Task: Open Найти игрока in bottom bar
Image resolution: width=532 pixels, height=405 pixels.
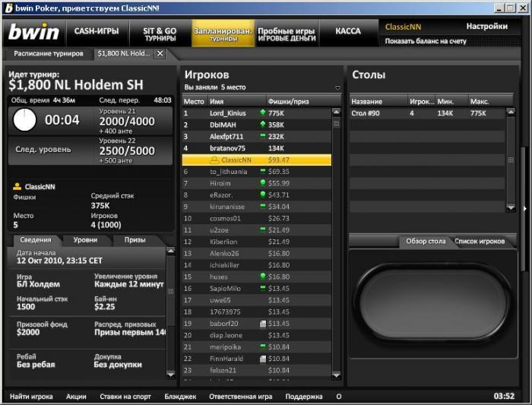Action: click(31, 396)
